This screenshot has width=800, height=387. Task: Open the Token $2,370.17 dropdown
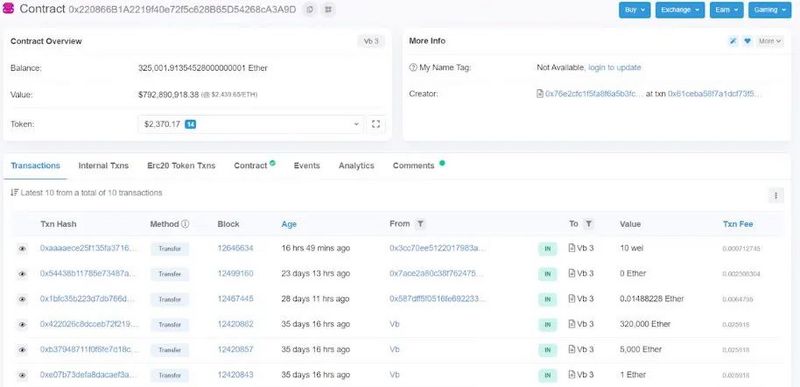(251, 124)
